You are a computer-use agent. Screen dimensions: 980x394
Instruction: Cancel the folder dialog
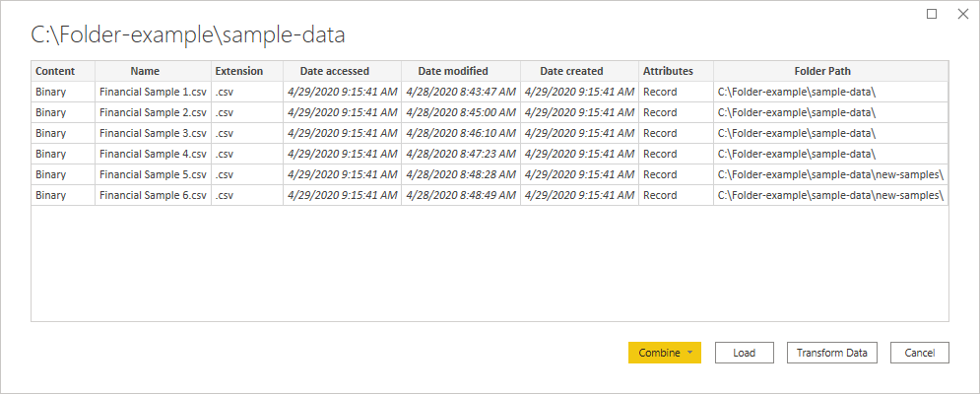tap(919, 353)
